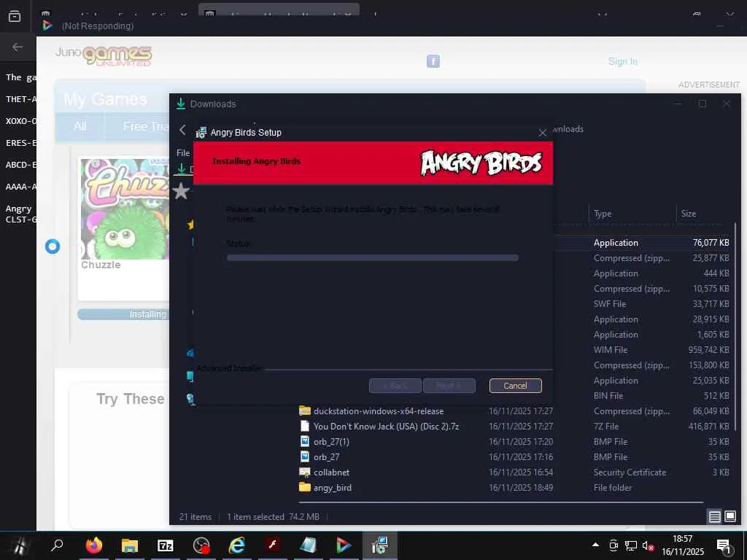Cancel the Angry Birds installation
Screen dimensions: 747x560
click(x=515, y=386)
